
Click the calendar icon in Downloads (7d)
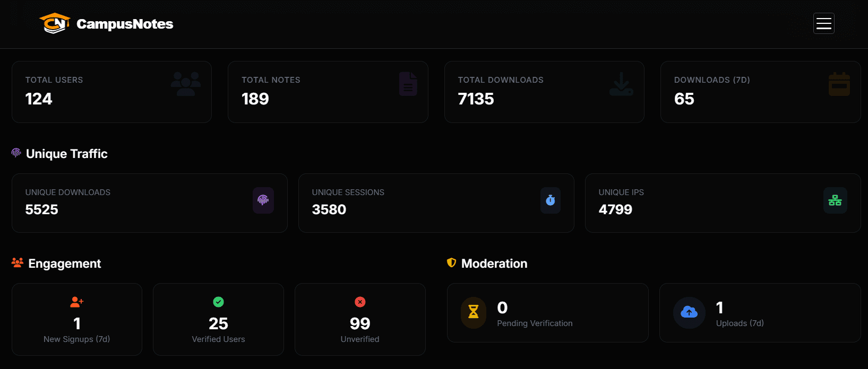click(x=839, y=84)
